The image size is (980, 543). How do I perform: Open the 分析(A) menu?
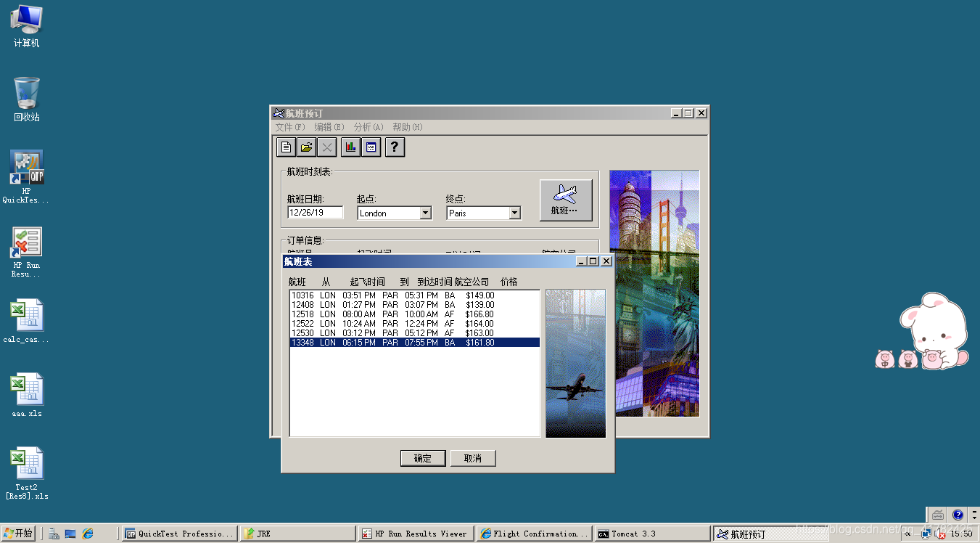coord(368,127)
